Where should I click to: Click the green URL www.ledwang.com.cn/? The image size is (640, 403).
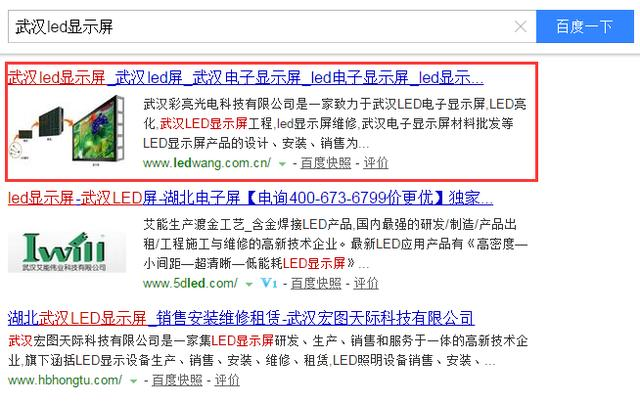point(207,162)
